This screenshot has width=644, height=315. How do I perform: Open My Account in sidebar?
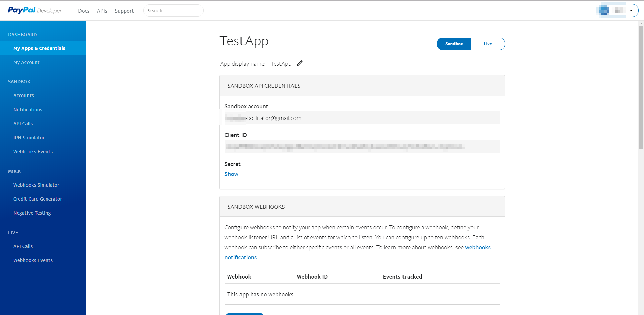point(26,62)
